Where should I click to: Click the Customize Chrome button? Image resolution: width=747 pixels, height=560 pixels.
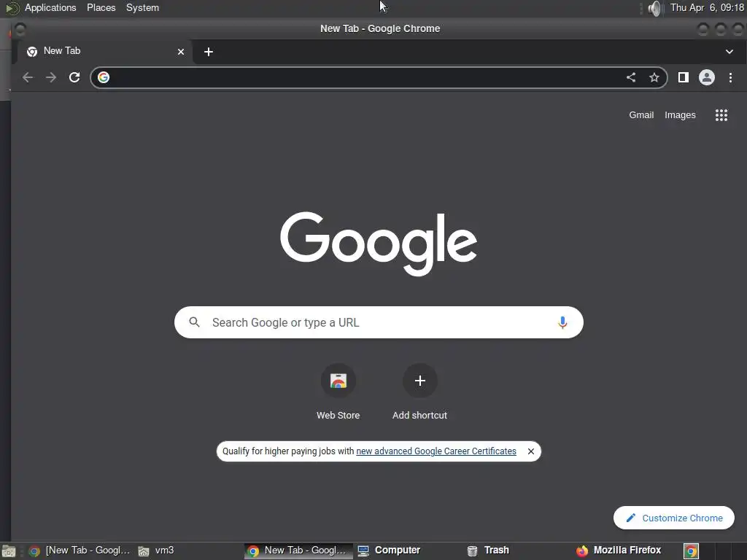[673, 518]
